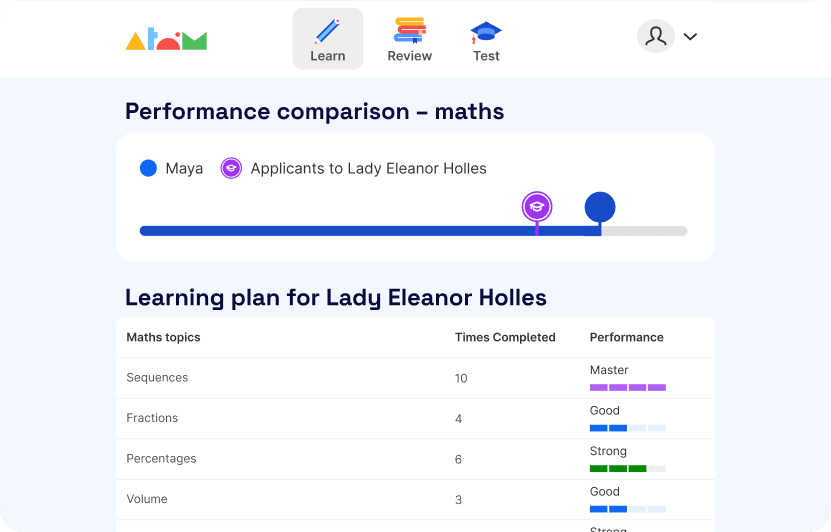This screenshot has height=532, width=831.
Task: Click the purple applicants legend icon
Action: click(x=231, y=168)
